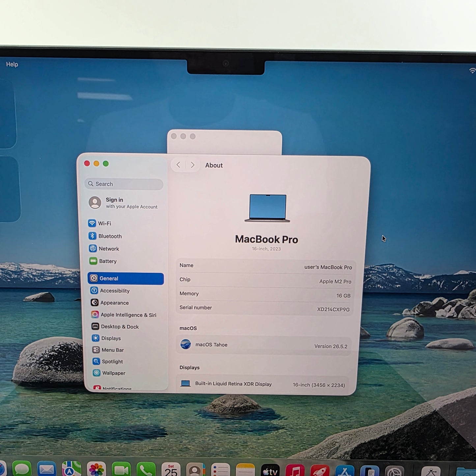This screenshot has width=476, height=476.
Task: Click the serial number XD214CXP9G
Action: (x=333, y=309)
